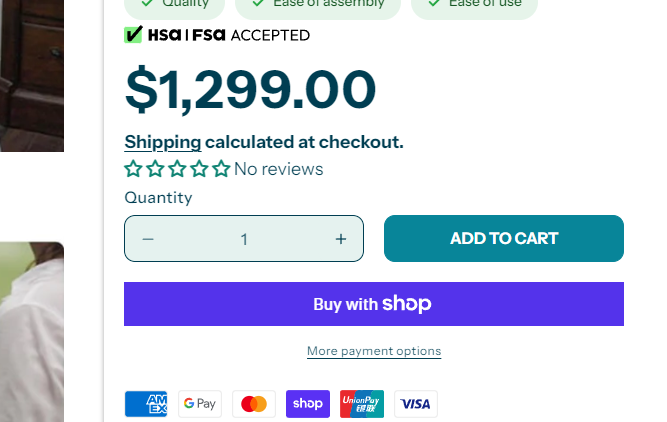Image resolution: width=667 pixels, height=422 pixels.
Task: Click the Ease of assembly badge
Action: (x=318, y=5)
